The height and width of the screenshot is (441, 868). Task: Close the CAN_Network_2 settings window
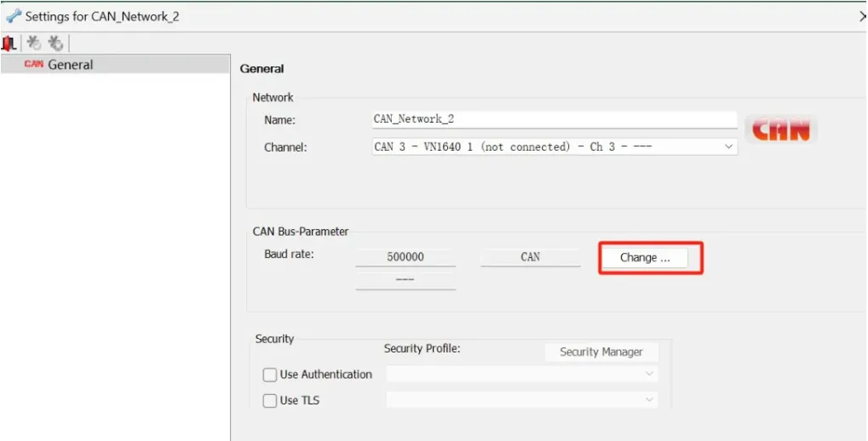tap(862, 16)
